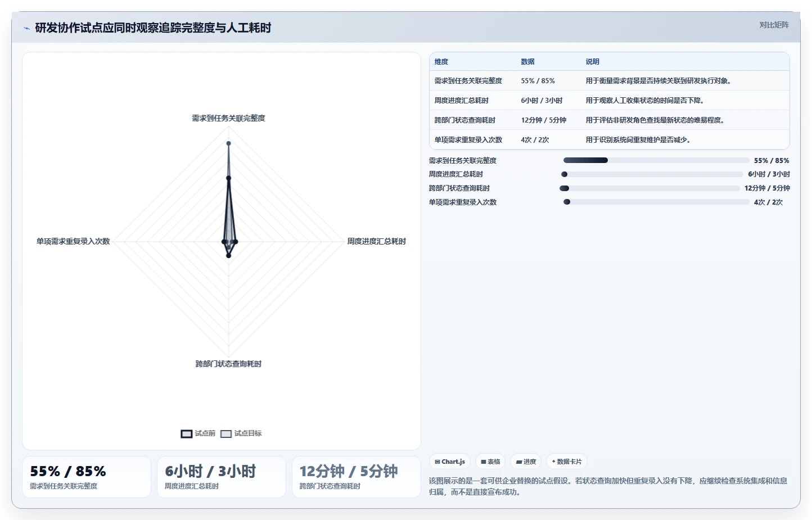812x520 pixels.
Task: Click the 6小时 / 3小时 table cell
Action: point(542,101)
